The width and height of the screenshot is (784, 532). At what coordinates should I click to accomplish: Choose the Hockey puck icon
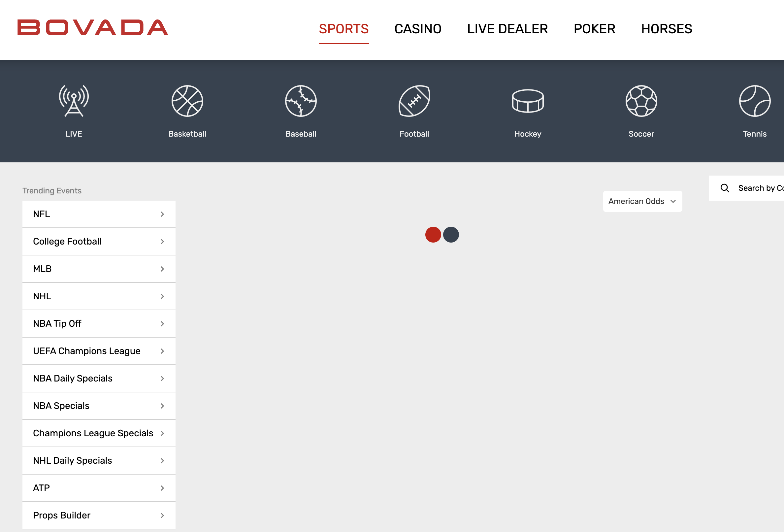pyautogui.click(x=528, y=101)
